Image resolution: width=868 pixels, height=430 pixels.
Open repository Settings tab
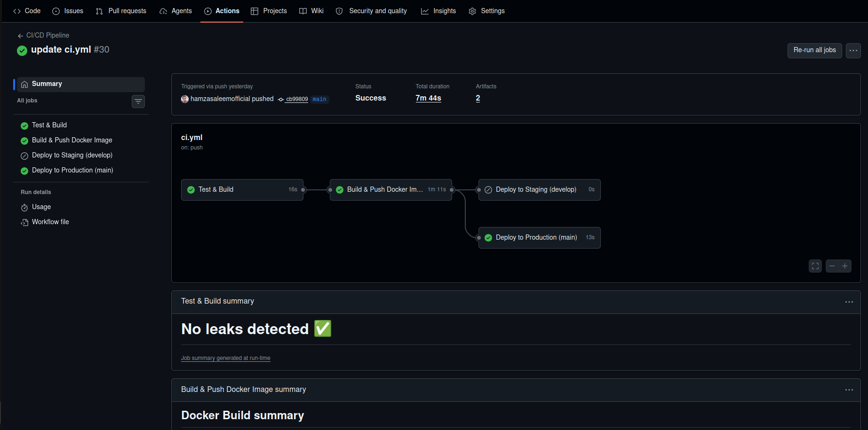[486, 11]
